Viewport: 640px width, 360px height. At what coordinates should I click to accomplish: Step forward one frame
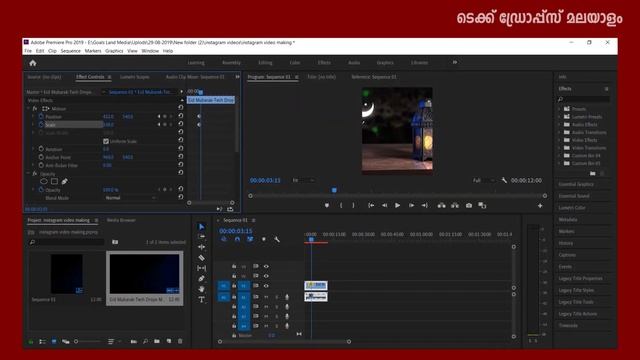coord(411,205)
